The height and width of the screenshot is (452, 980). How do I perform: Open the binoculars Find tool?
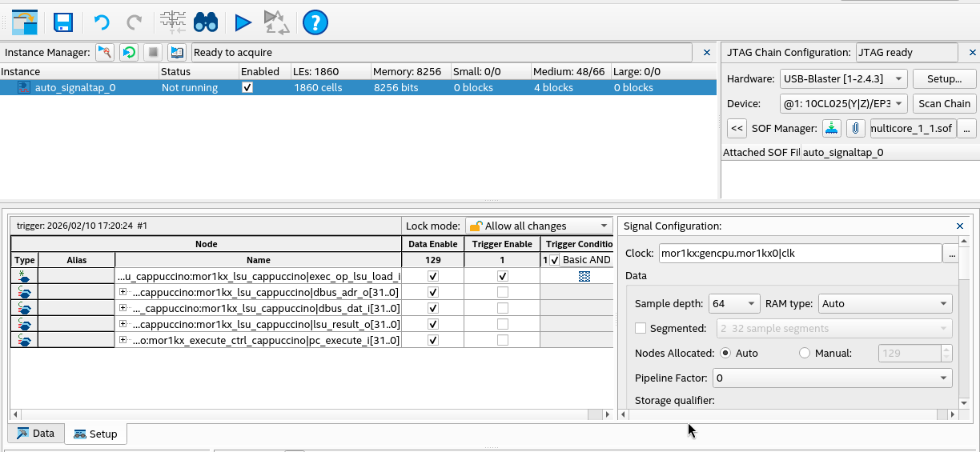pyautogui.click(x=206, y=22)
